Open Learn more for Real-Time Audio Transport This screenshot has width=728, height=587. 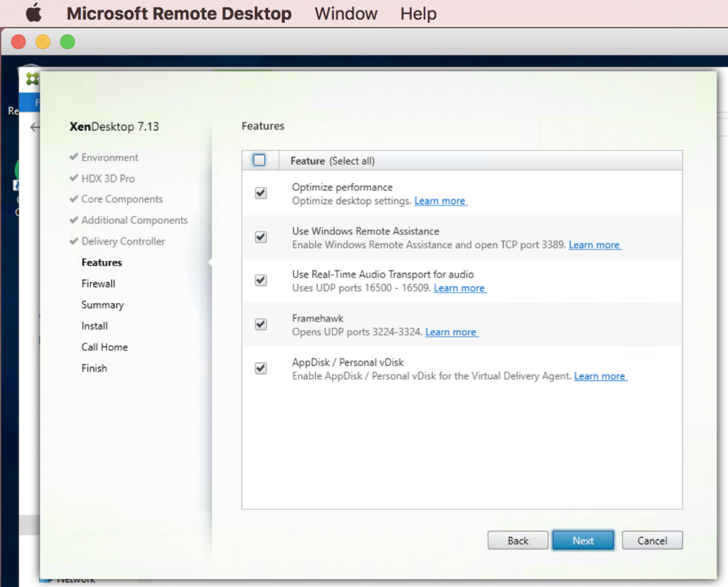[x=460, y=288]
